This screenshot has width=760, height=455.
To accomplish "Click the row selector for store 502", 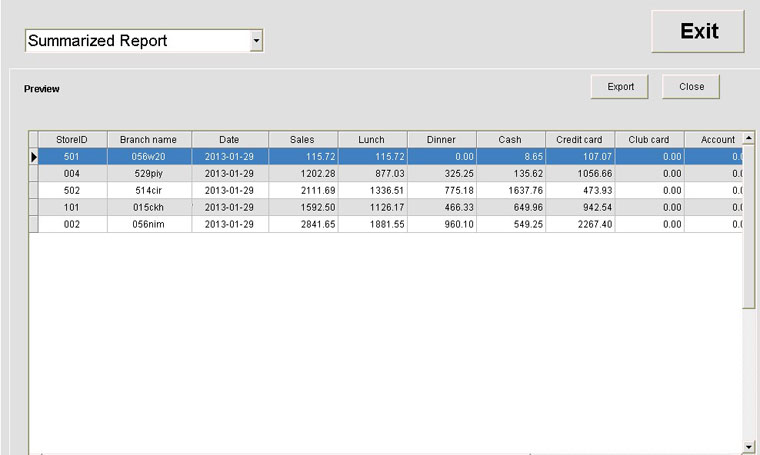I will 33,190.
